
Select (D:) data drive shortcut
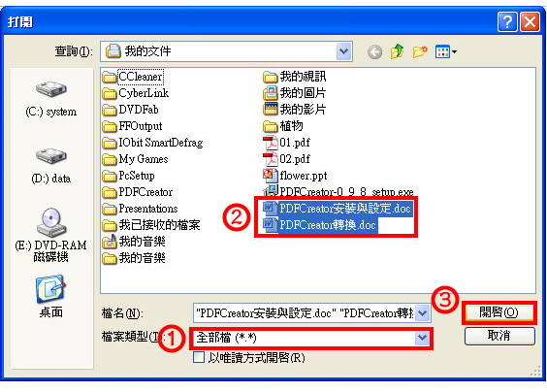coord(51,166)
